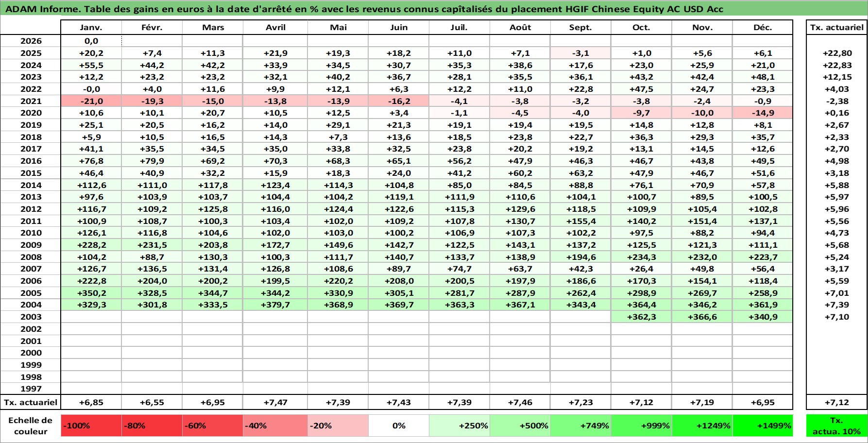Viewport: 868px width, 443px height.
Task: Click the -3,1 cell in September 2025
Action: [580, 53]
